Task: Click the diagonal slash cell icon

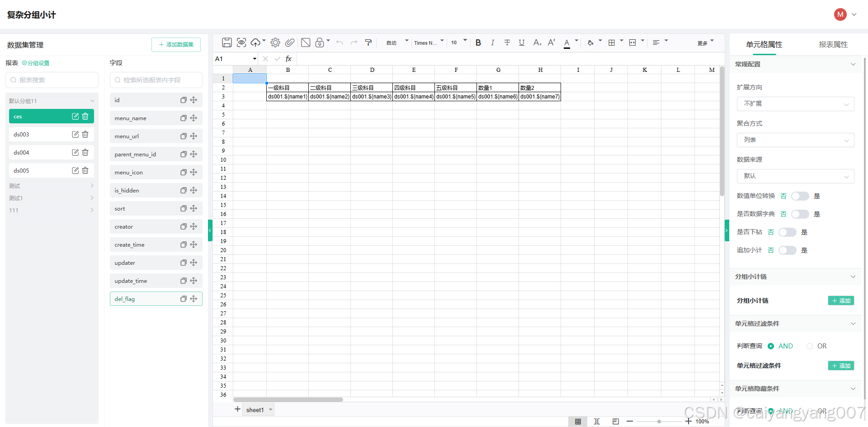Action: (x=306, y=42)
